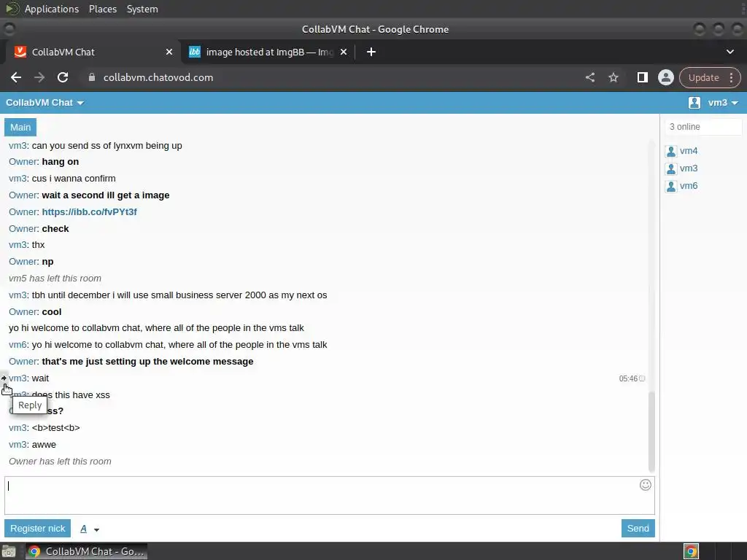Click the 'vm5 has left this room' notice

pos(55,278)
